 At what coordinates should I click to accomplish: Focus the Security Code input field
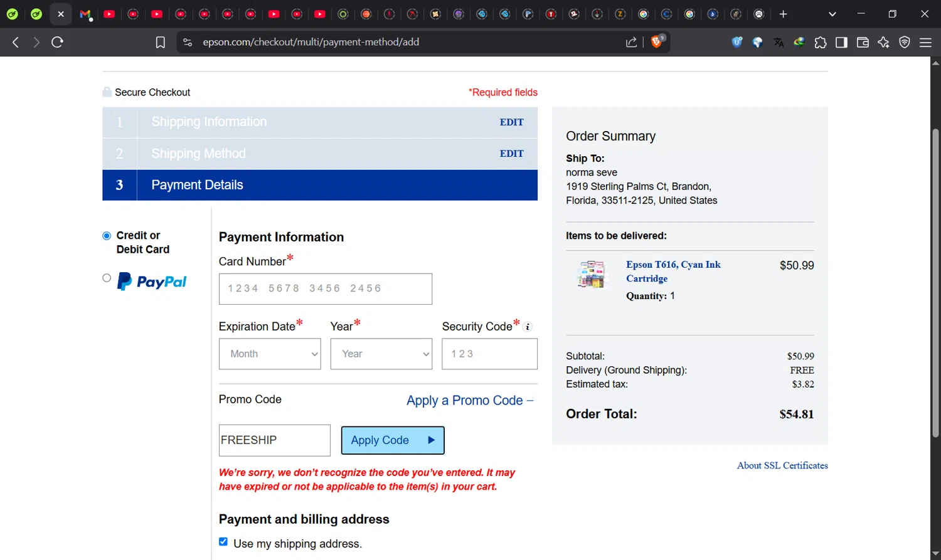pyautogui.click(x=489, y=354)
